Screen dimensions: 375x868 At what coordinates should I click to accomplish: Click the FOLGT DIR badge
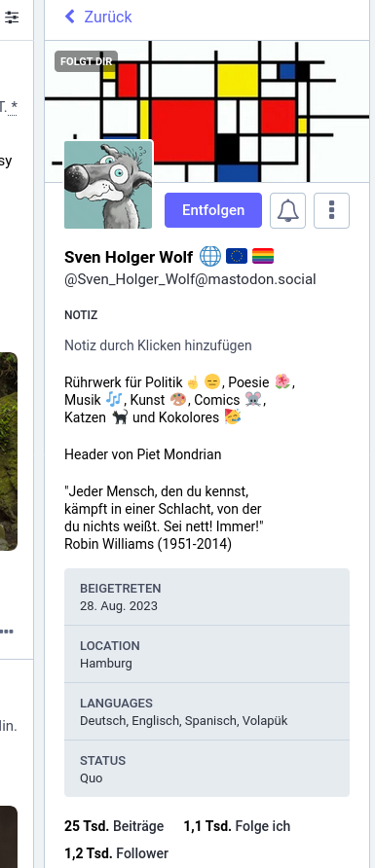pos(87,61)
